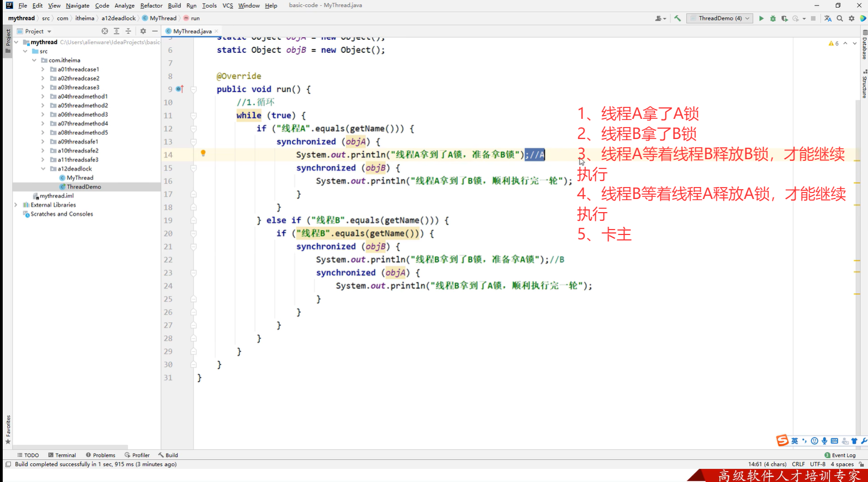Expand the a08threadmethod5 package
Viewport: 868px width, 482px height.
pos(43,132)
